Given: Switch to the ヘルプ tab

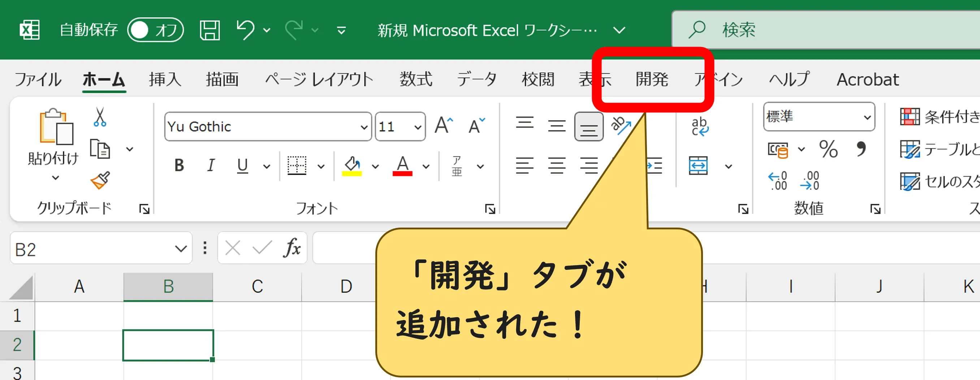Looking at the screenshot, I should tap(789, 79).
